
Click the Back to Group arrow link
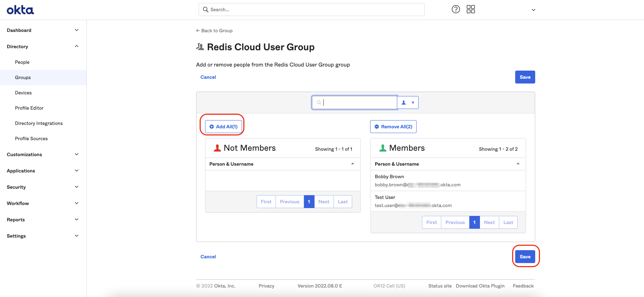click(214, 31)
